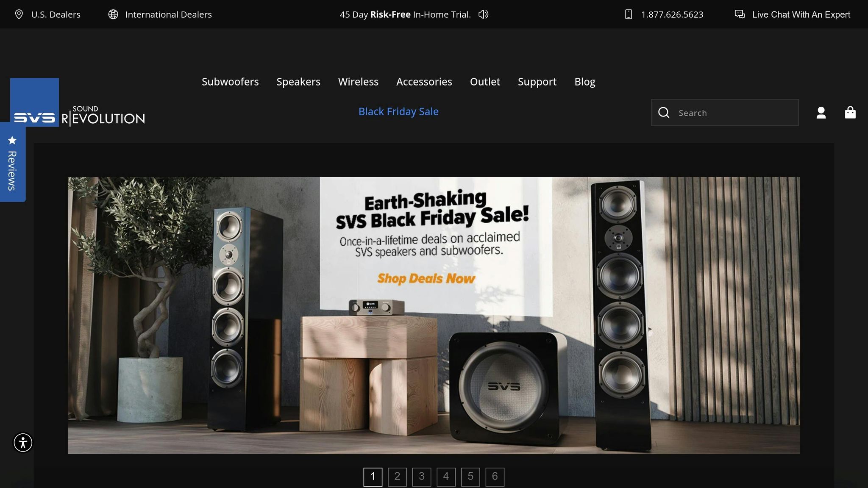Screen dimensions: 868x488
Task: Open the Blog menu item
Action: click(585, 82)
